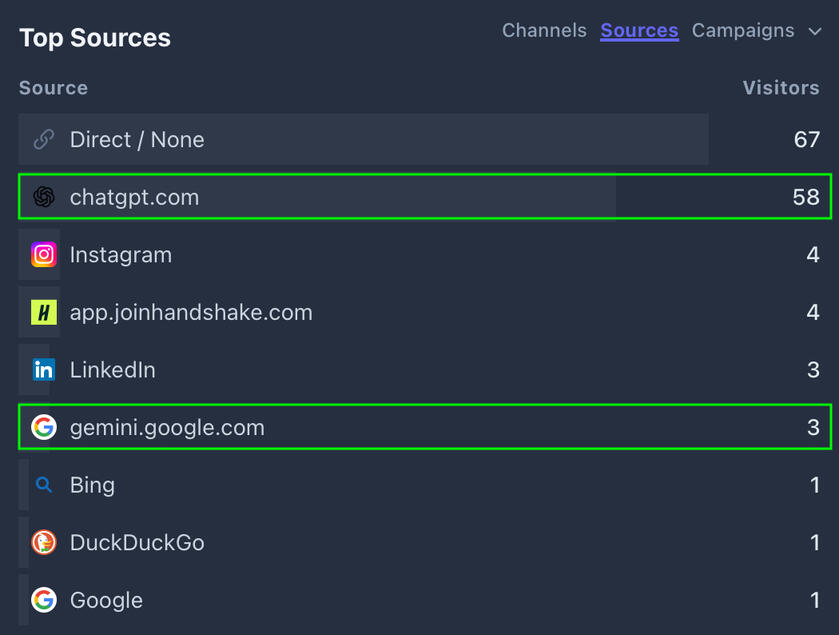Click the chatgpt.com OpenAI logo icon
839x635 pixels.
click(x=43, y=197)
